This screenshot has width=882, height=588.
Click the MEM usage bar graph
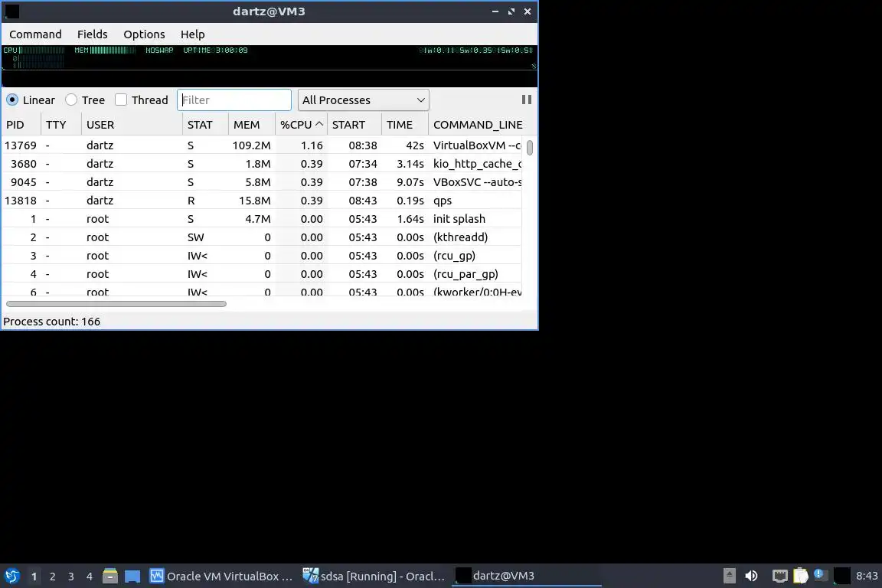(113, 50)
